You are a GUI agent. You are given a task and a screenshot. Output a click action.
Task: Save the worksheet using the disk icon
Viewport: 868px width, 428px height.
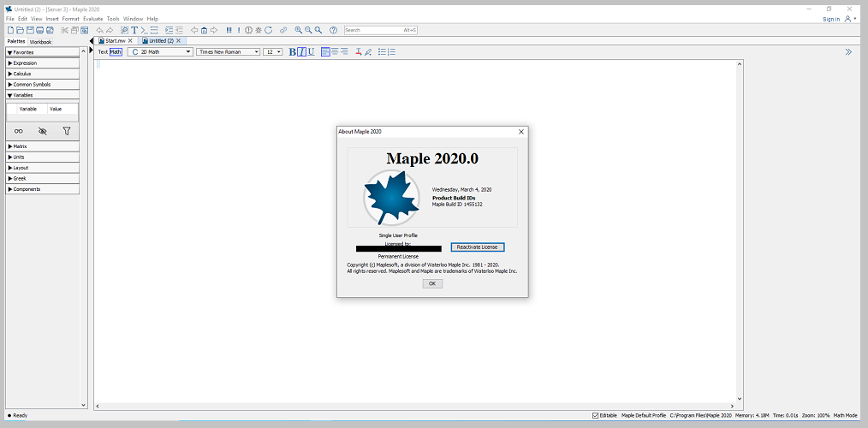[x=30, y=30]
